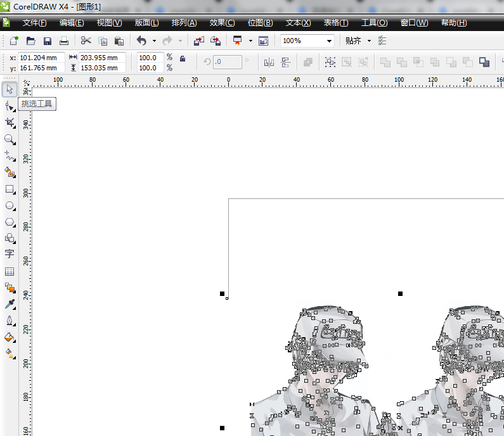Select the Crop tool
This screenshot has width=504, height=436.
click(10, 122)
